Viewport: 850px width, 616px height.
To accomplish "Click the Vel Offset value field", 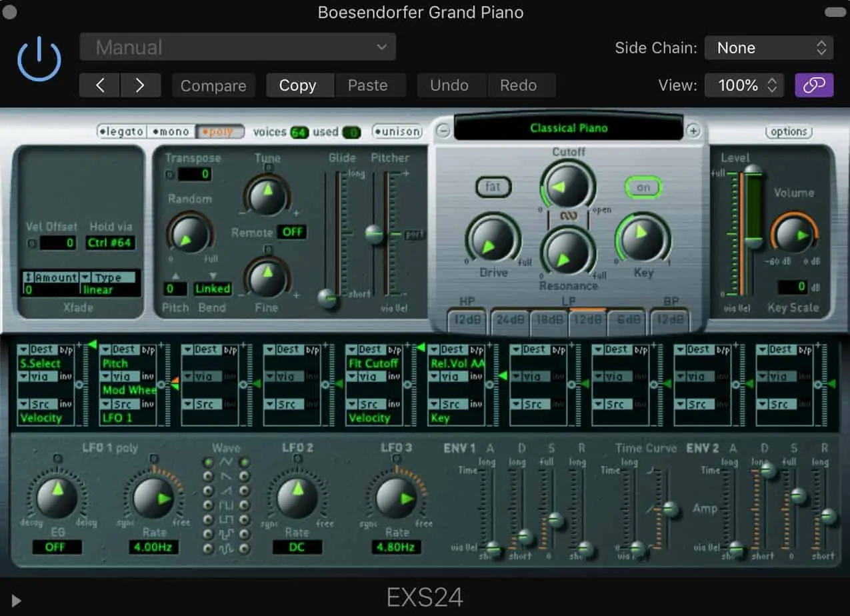I will [x=57, y=243].
